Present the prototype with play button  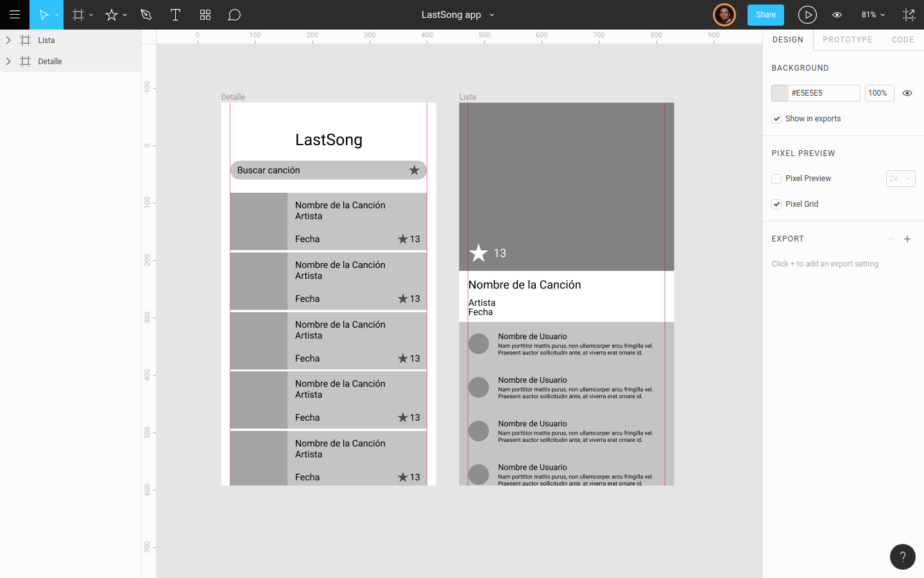807,15
